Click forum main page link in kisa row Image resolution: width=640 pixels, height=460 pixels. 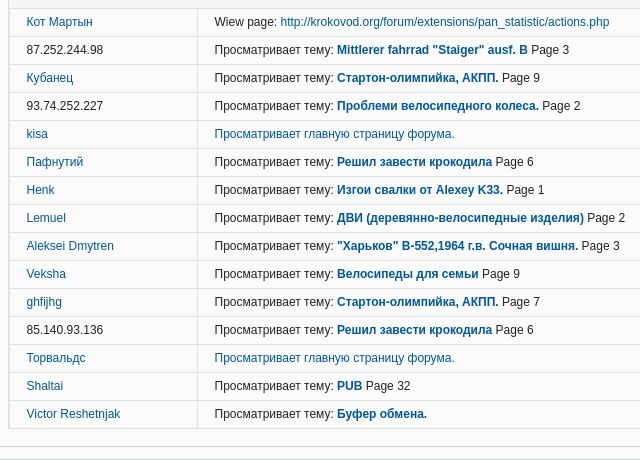(334, 134)
